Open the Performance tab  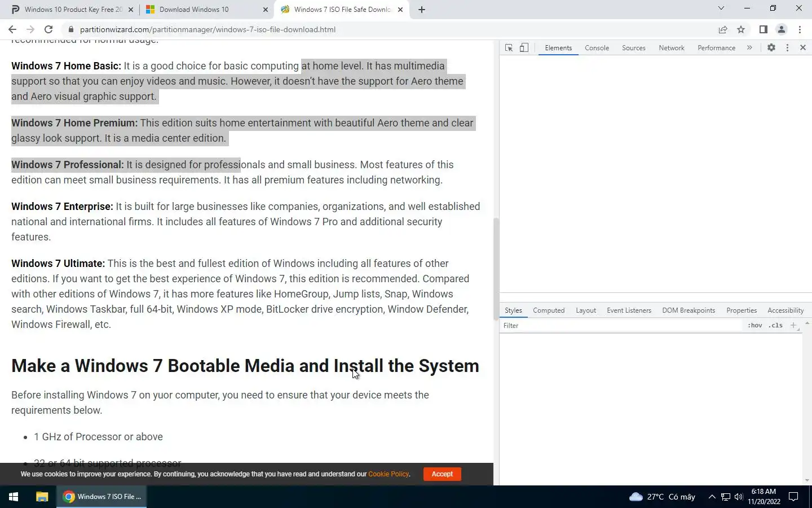pyautogui.click(x=716, y=48)
